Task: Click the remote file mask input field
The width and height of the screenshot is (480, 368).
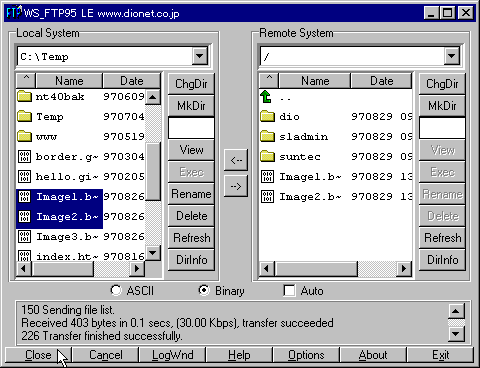Action: point(442,128)
